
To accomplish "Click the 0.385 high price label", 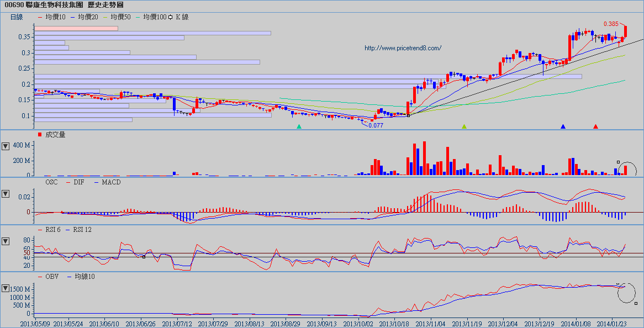I will pyautogui.click(x=610, y=24).
